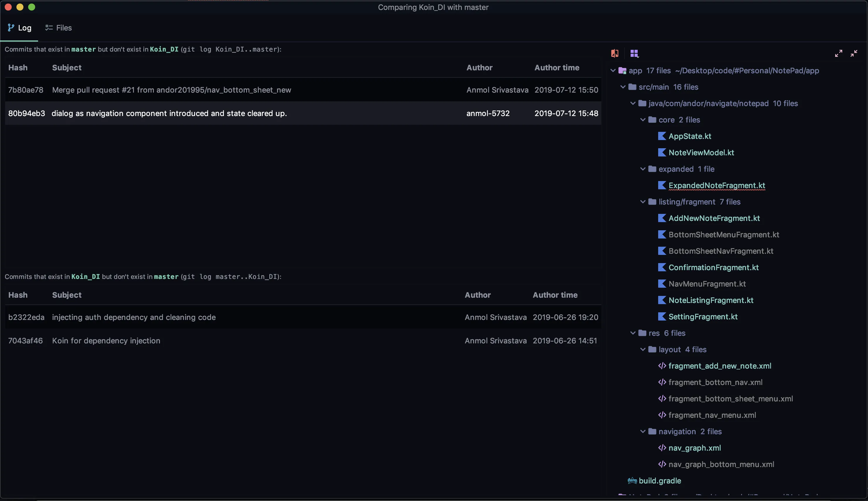Sort bottom table by Author time header
The height and width of the screenshot is (501, 868).
coord(555,295)
